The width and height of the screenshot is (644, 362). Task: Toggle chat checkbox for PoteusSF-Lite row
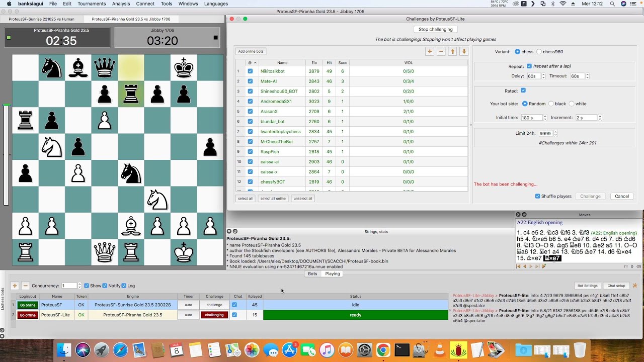[x=234, y=315]
